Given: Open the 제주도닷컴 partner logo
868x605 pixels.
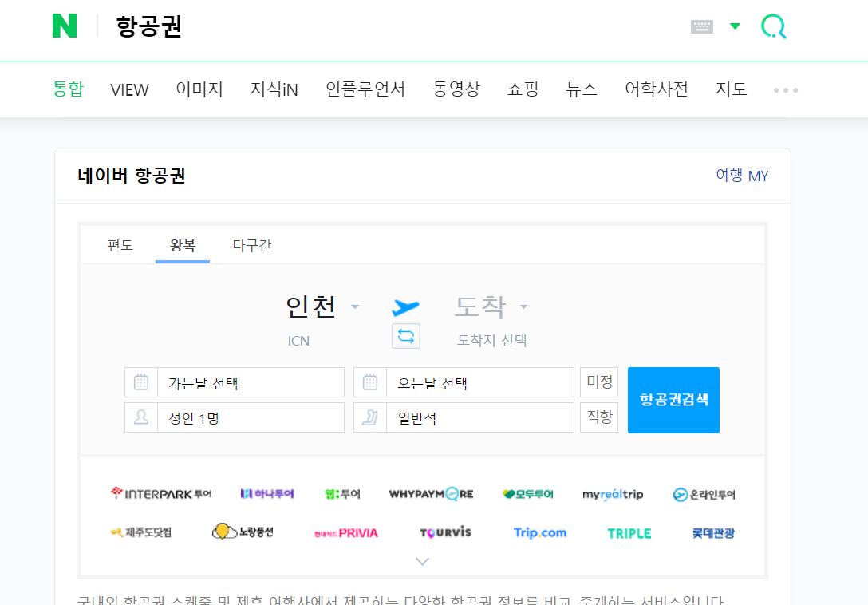Looking at the screenshot, I should click(141, 532).
